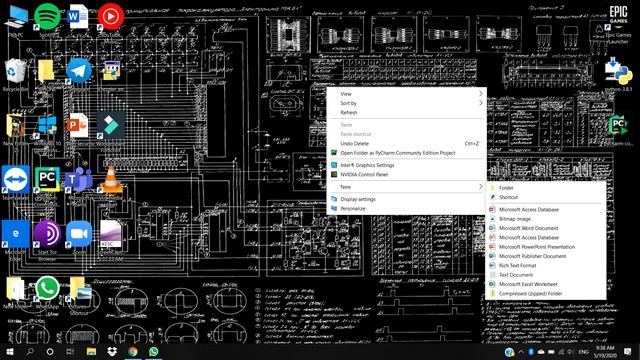
Task: Open Google Chrome from the taskbar
Action: click(133, 351)
